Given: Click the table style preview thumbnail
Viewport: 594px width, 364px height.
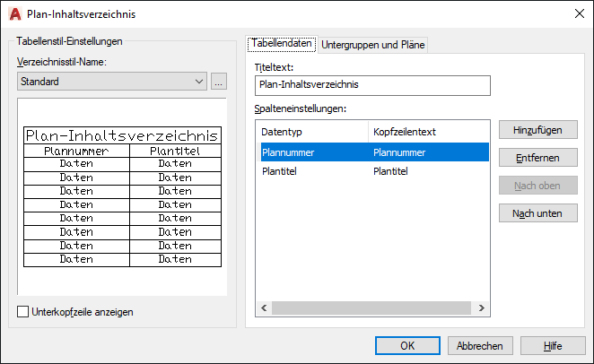Looking at the screenshot, I should [122, 197].
